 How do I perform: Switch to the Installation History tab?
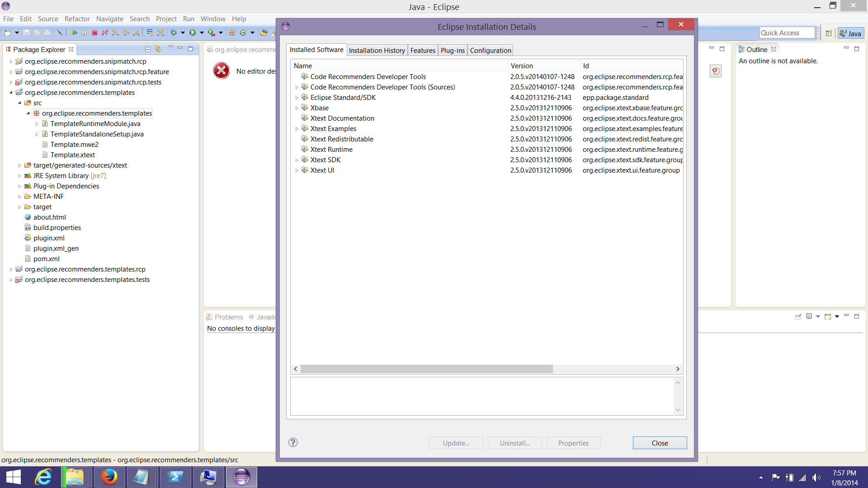(377, 50)
